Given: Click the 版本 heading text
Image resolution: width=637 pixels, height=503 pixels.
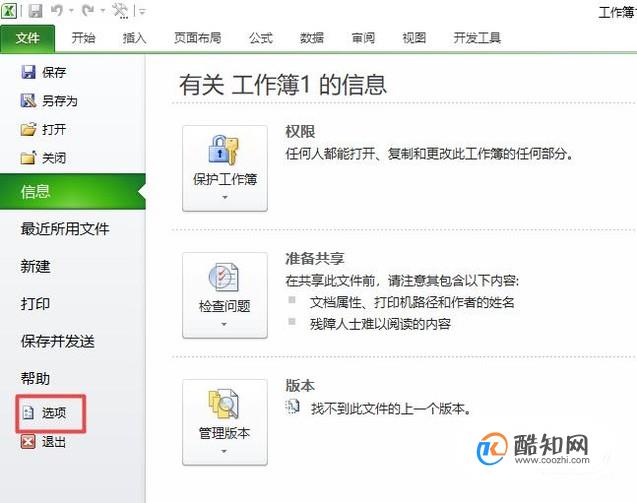Looking at the screenshot, I should 300,386.
